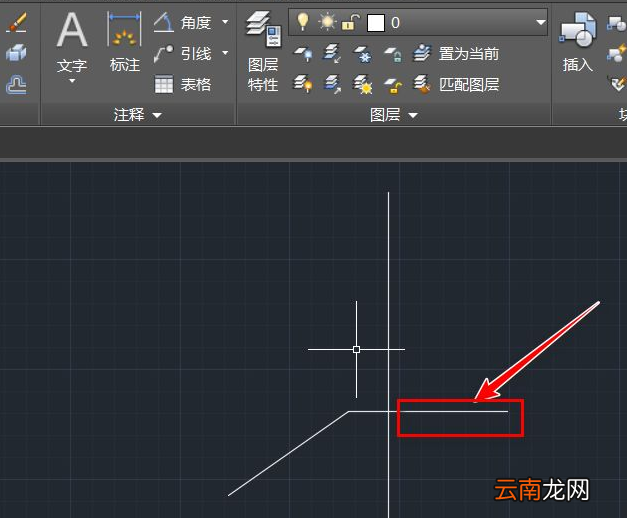The width and height of the screenshot is (627, 518).
Task: Expand the 注释 panel
Action: pyautogui.click(x=138, y=115)
